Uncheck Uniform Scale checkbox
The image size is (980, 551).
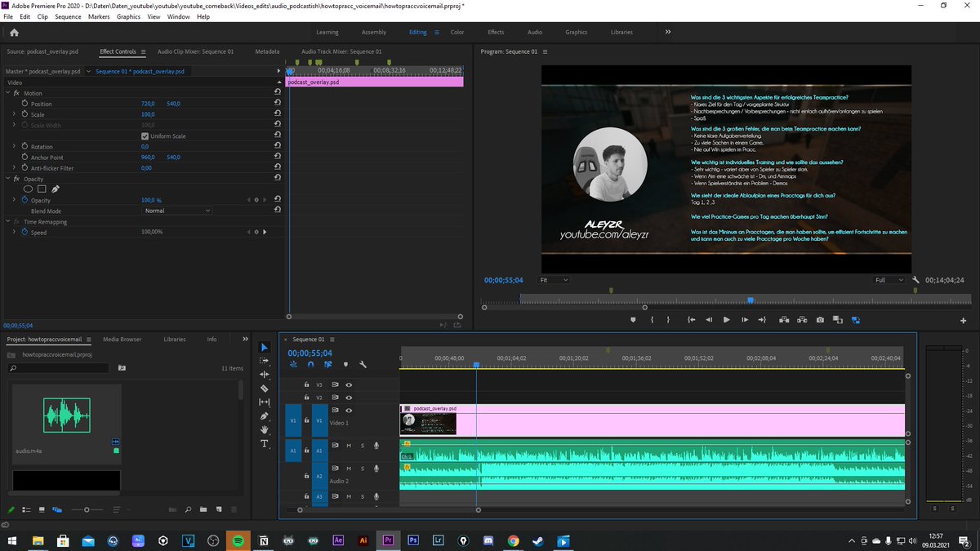145,136
